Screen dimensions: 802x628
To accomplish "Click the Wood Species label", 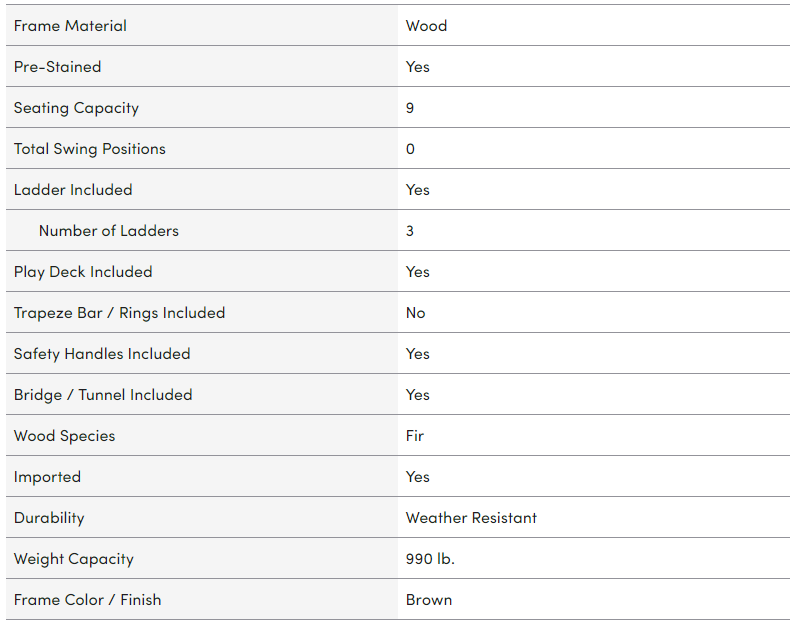I will (x=64, y=436).
